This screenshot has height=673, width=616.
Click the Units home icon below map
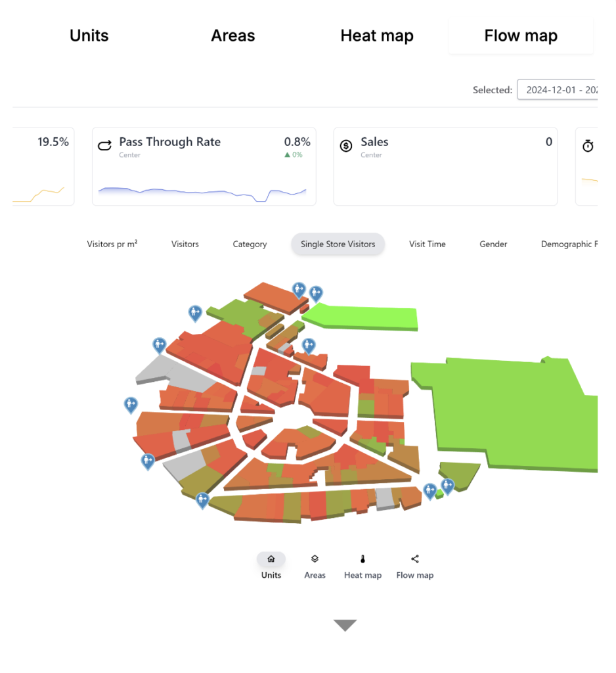pos(271,559)
